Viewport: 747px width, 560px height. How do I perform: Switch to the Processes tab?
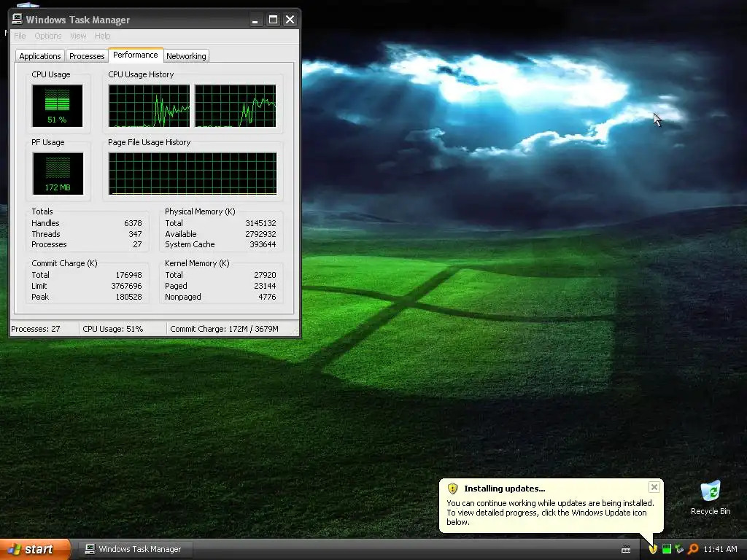[87, 55]
